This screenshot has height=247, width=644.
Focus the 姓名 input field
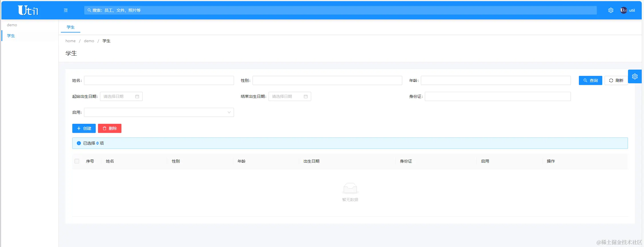pos(159,80)
